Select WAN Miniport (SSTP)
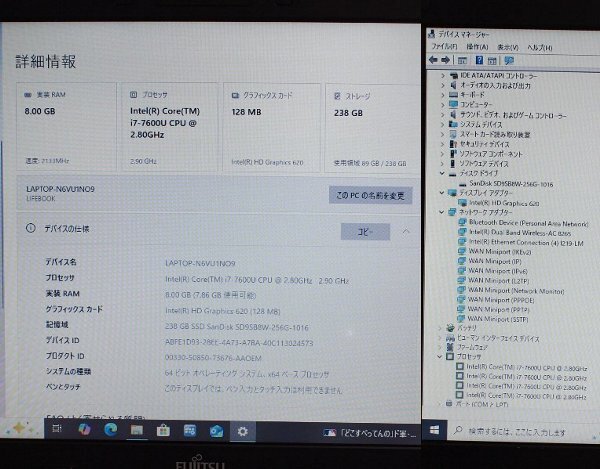 [x=498, y=319]
